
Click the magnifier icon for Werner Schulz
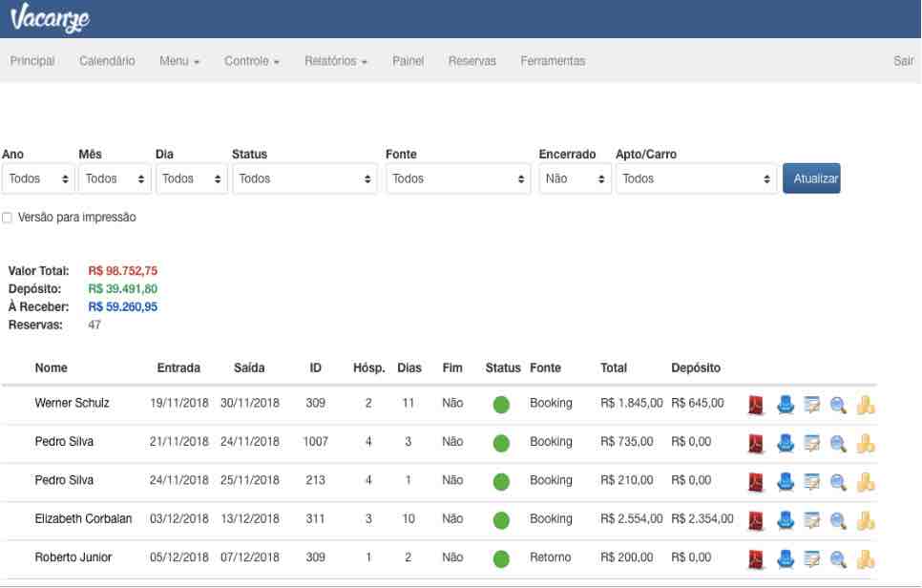(x=838, y=405)
